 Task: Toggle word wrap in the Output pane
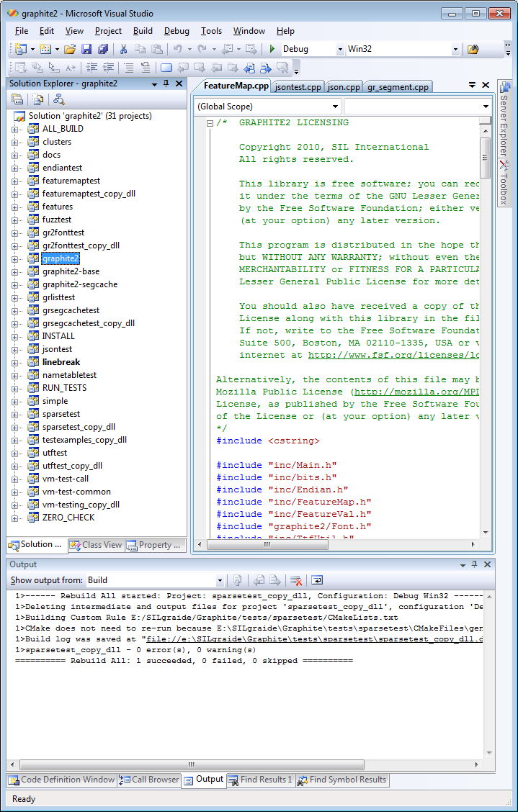pyautogui.click(x=317, y=580)
